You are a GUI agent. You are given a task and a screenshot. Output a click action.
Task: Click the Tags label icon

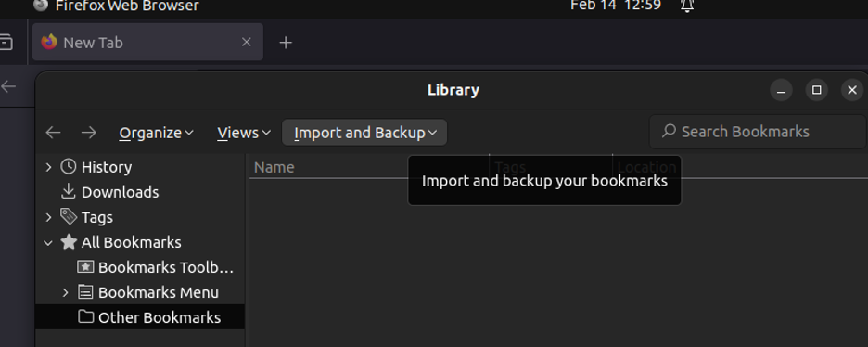point(68,216)
